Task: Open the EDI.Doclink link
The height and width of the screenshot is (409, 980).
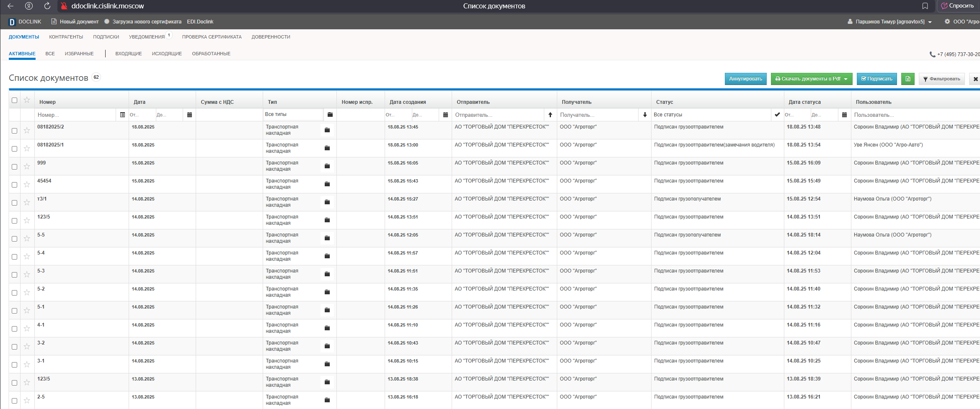Action: pyautogui.click(x=200, y=22)
